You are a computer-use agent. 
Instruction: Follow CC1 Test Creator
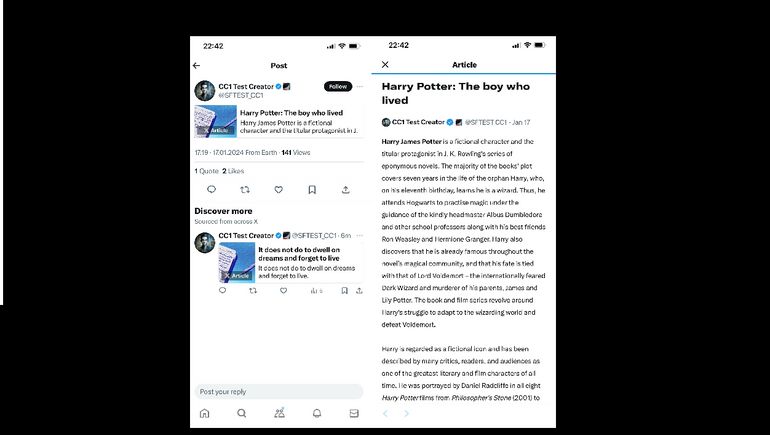(x=338, y=86)
